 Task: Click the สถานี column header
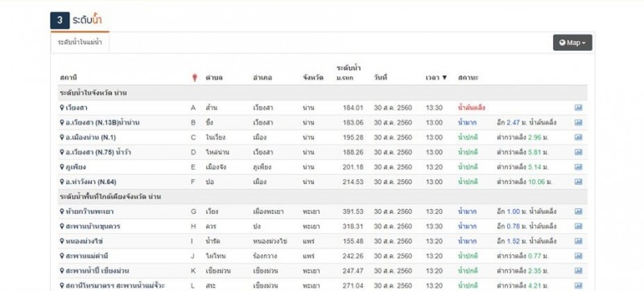point(68,77)
